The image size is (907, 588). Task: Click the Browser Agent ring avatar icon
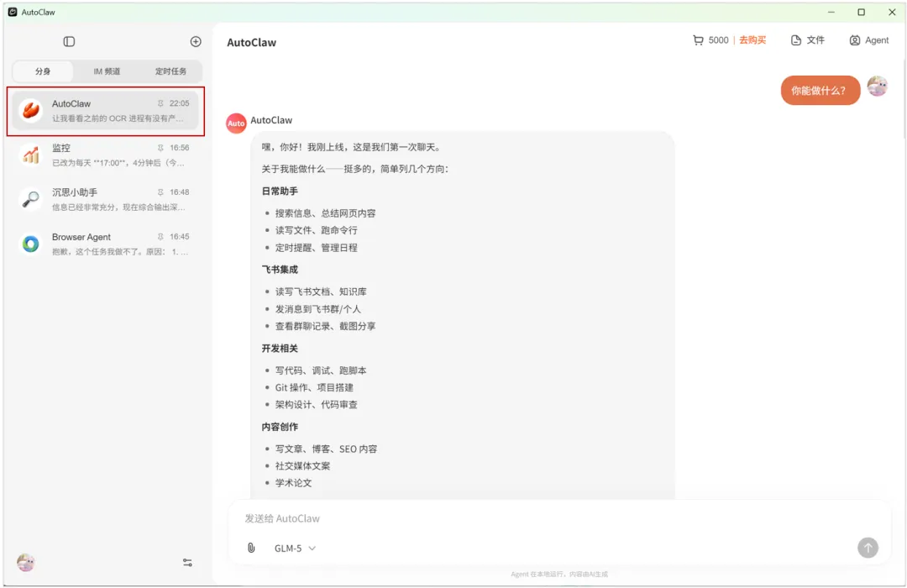[x=31, y=244]
